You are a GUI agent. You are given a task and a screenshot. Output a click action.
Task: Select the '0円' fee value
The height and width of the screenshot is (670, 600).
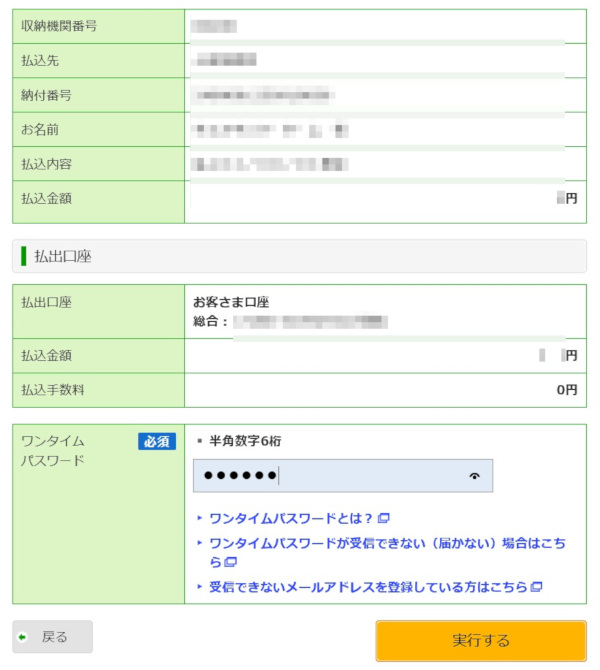pos(567,390)
